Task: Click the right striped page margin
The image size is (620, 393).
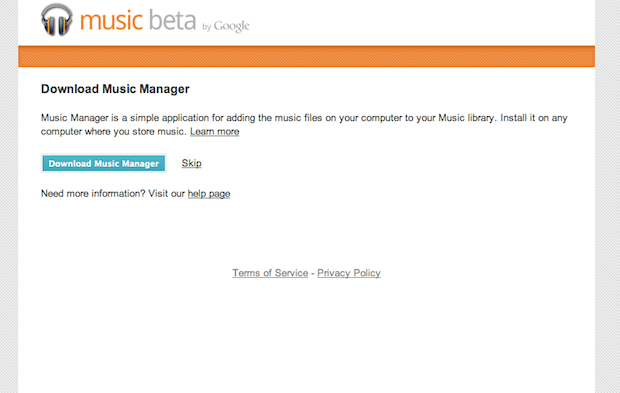Action: [607, 196]
